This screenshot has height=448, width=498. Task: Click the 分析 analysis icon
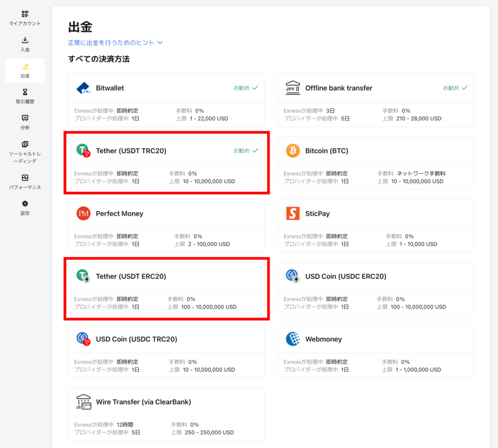(x=25, y=118)
